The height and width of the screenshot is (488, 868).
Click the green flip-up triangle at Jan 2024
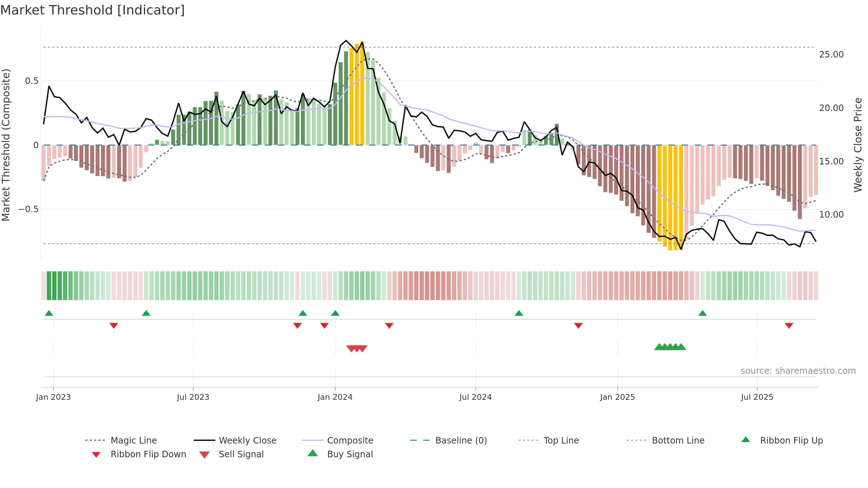coord(335,313)
